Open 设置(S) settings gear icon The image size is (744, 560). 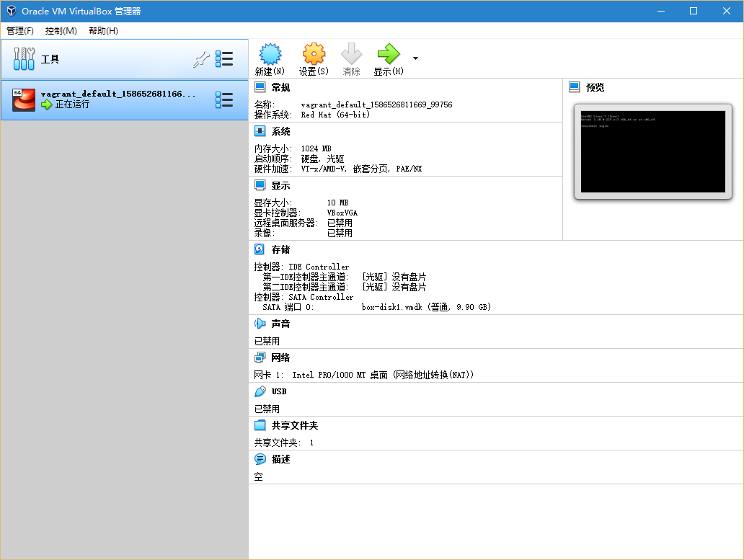[x=314, y=54]
